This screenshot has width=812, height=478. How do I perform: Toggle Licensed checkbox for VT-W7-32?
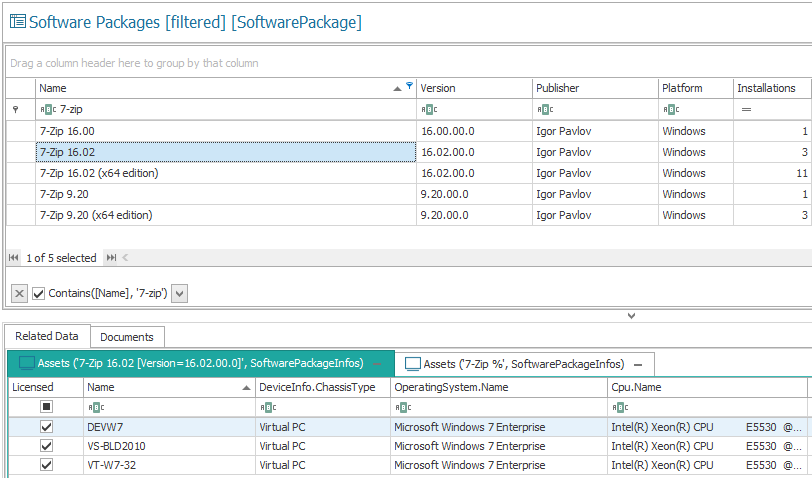pyautogui.click(x=47, y=465)
